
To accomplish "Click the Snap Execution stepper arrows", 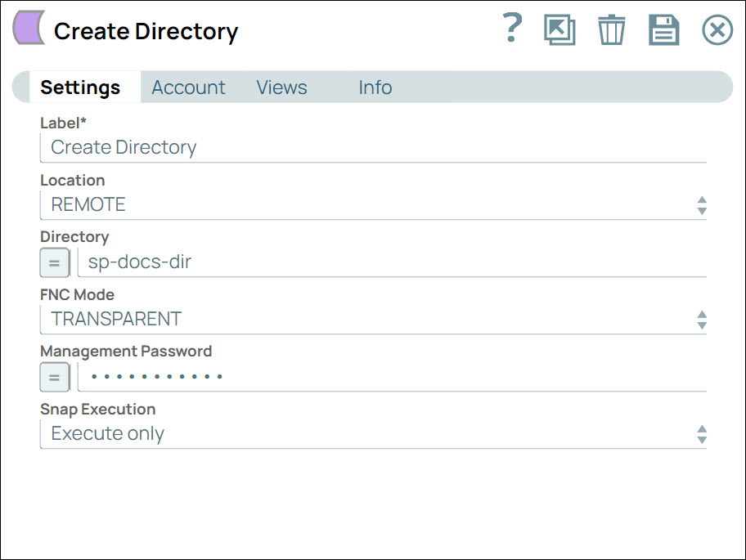I will tap(702, 434).
